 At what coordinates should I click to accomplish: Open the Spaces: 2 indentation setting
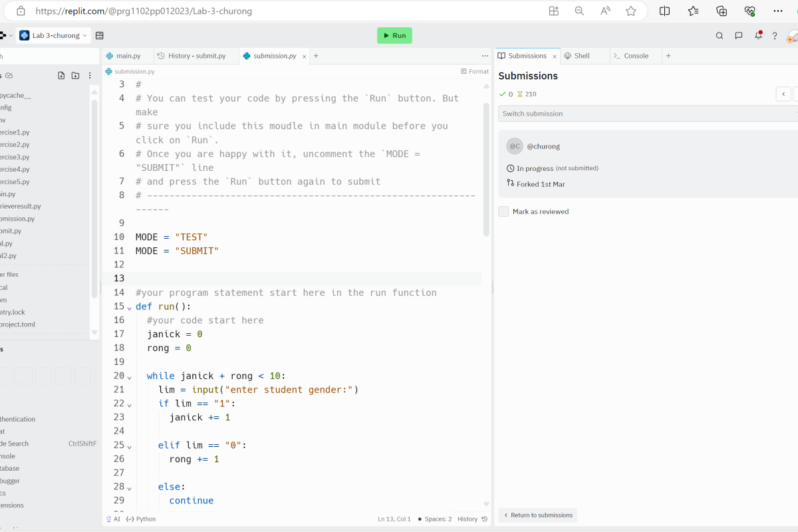[435, 519]
